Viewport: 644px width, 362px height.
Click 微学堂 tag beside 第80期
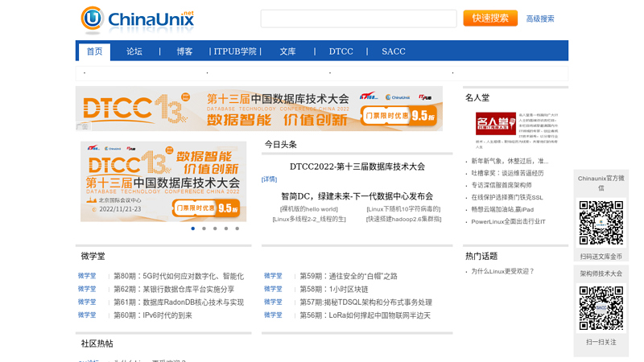point(87,276)
